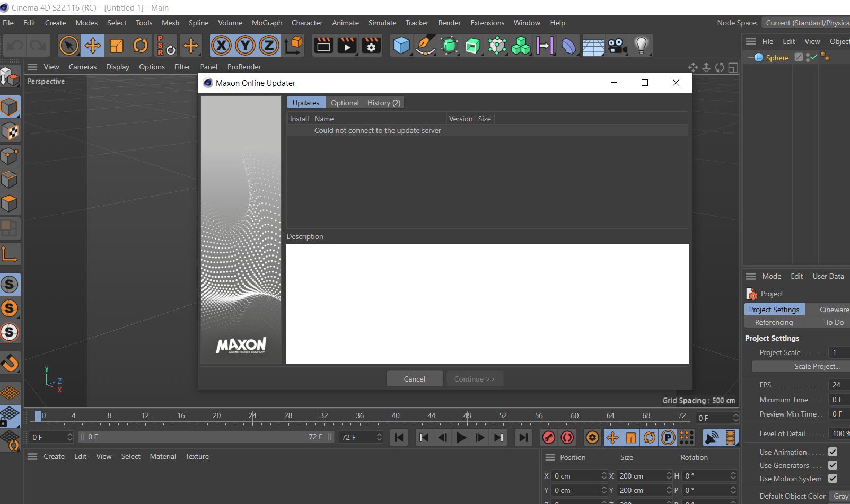Viewport: 850px width, 504px height.
Task: Toggle Use Motion System checkbox
Action: tap(833, 479)
